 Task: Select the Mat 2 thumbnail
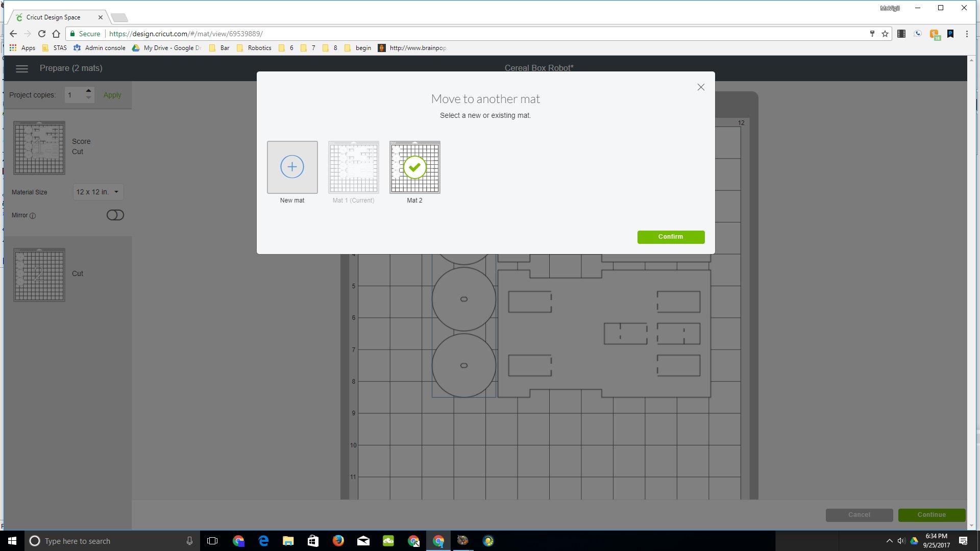(414, 167)
